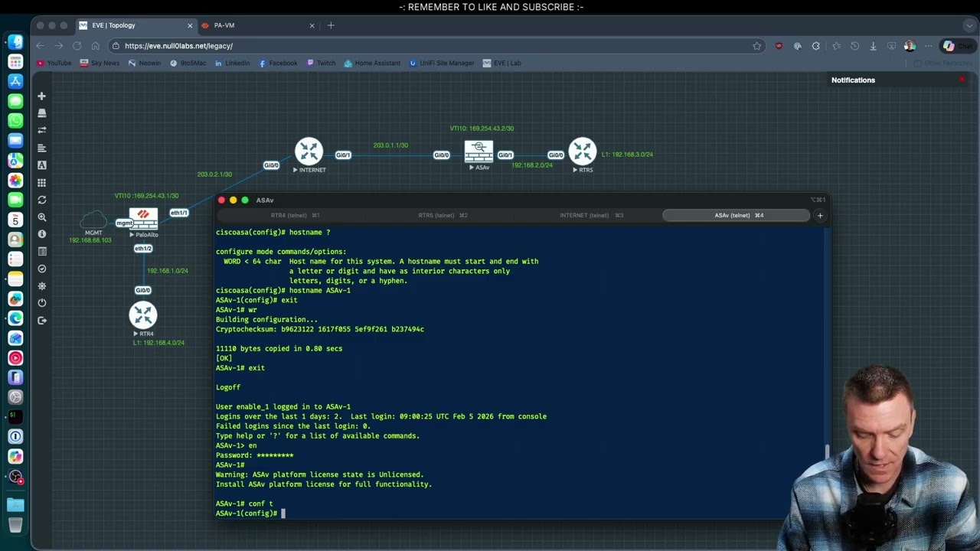The height and width of the screenshot is (551, 980).
Task: Open Twitch bookmark
Action: 322,63
